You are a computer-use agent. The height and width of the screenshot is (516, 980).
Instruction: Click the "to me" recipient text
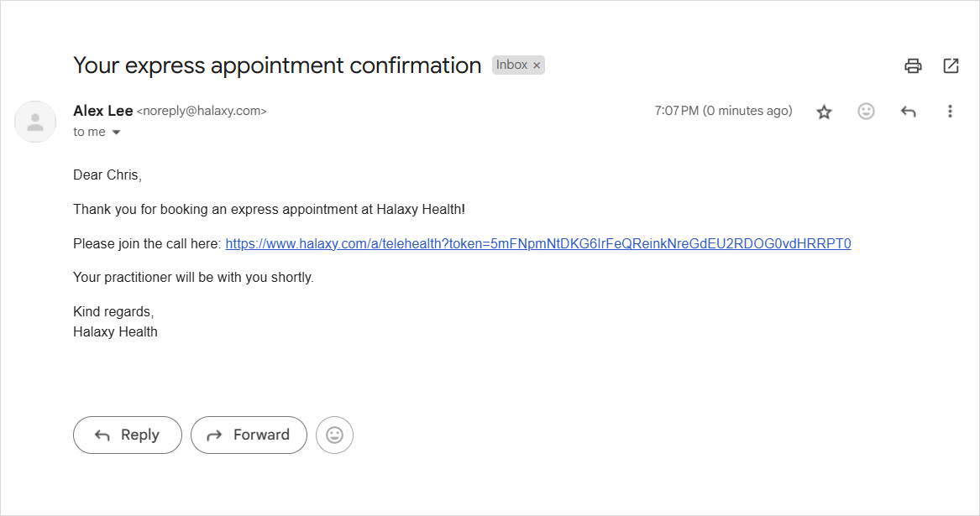89,133
